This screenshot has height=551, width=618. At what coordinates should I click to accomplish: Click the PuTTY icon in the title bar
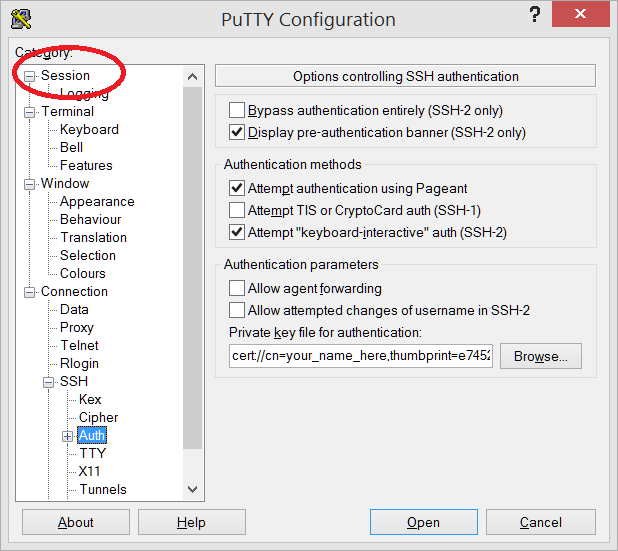tap(21, 19)
